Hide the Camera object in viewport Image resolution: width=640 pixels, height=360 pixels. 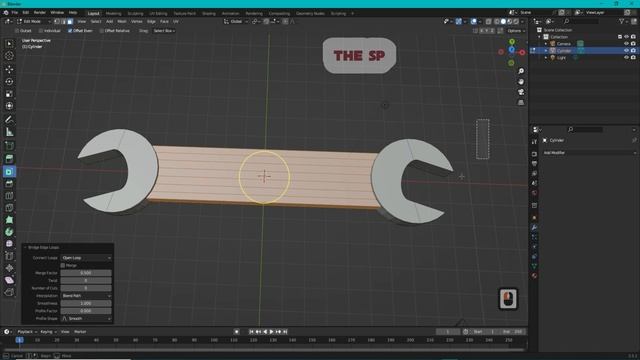click(626, 44)
